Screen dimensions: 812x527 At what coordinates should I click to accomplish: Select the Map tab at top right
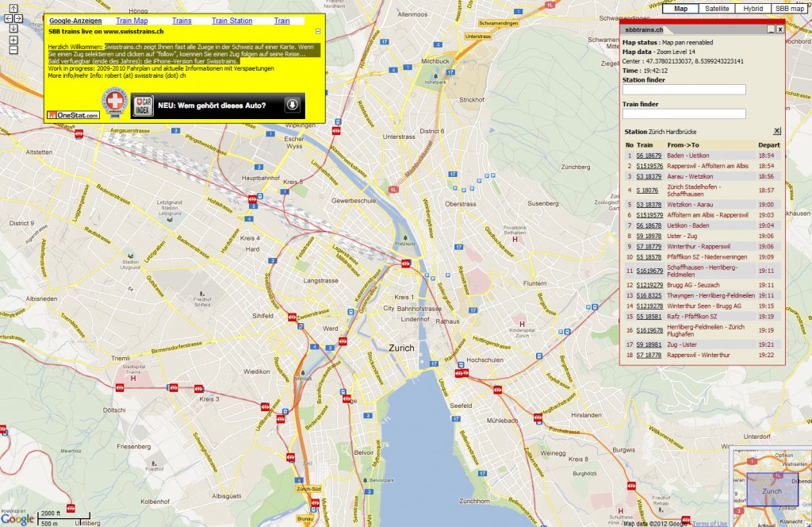(681, 8)
